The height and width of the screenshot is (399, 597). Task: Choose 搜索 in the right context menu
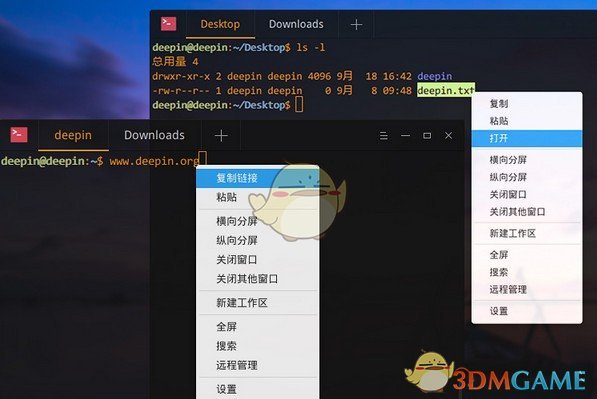[527, 272]
